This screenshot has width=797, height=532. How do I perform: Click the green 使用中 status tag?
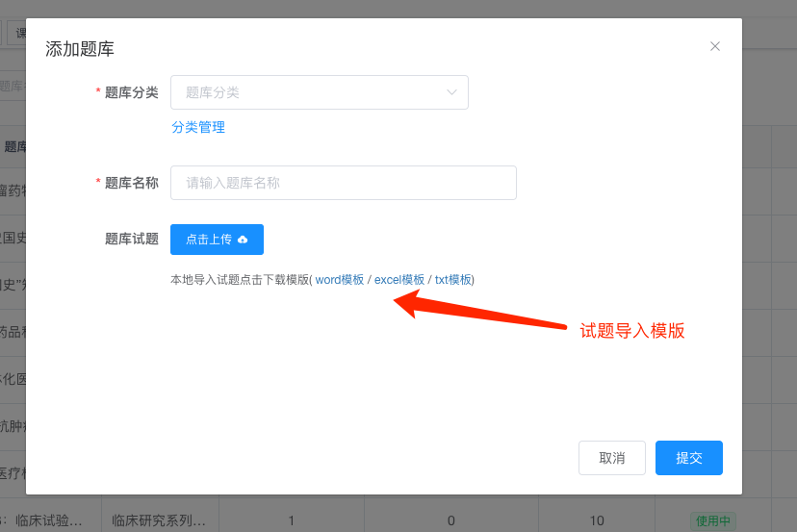click(x=712, y=520)
